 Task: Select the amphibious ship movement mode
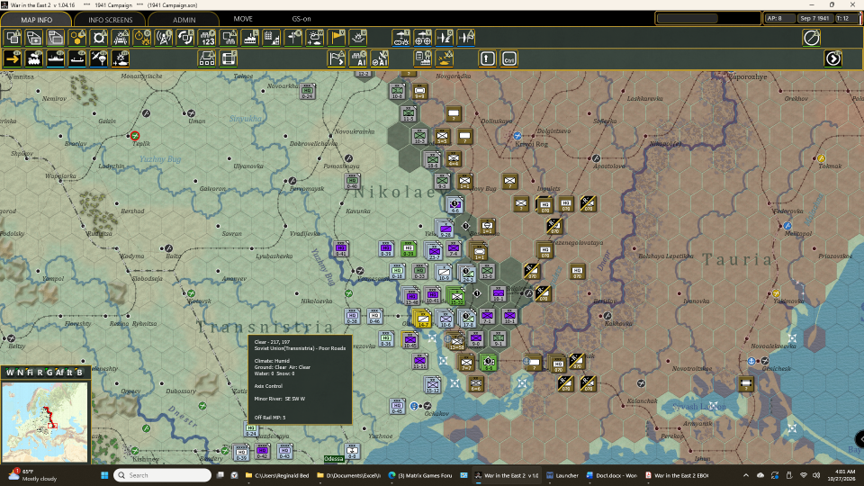click(x=78, y=58)
